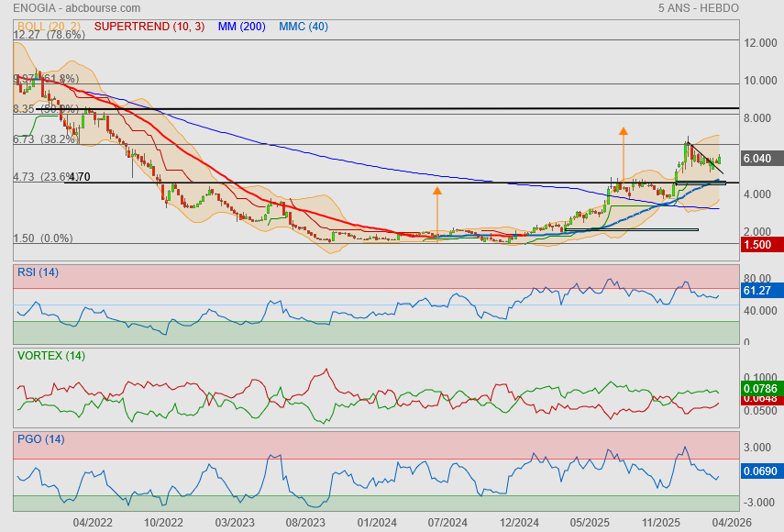Click the 5 ANS - HEBDO period label
The image size is (784, 532).
click(698, 8)
